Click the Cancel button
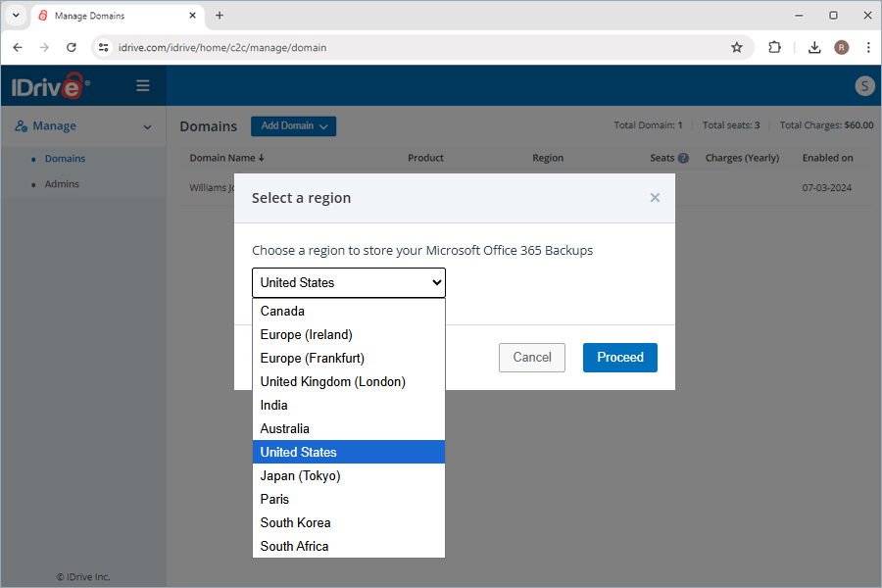 (x=532, y=358)
